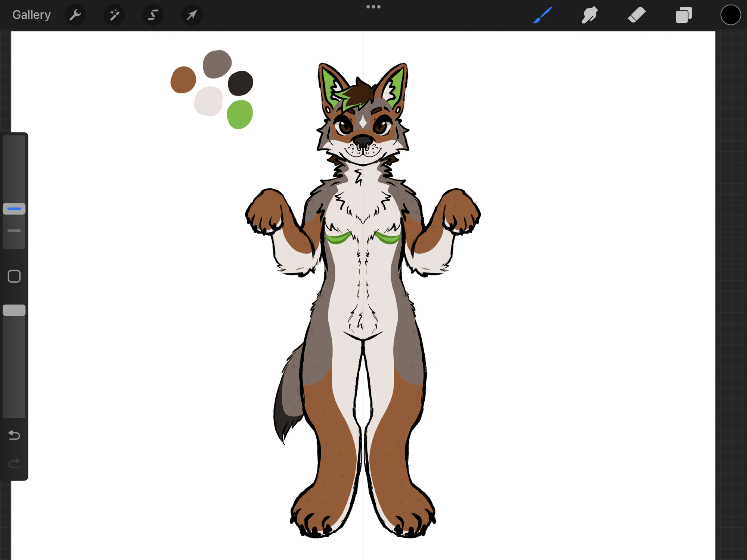Select the Brush tool
Viewport: 747px width, 560px height.
tap(543, 15)
